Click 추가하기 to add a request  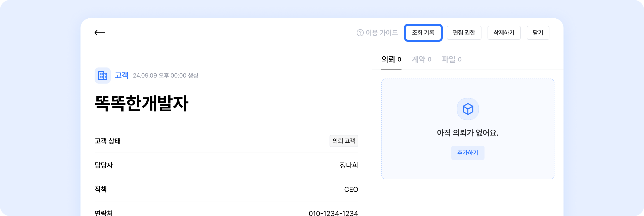[468, 153]
